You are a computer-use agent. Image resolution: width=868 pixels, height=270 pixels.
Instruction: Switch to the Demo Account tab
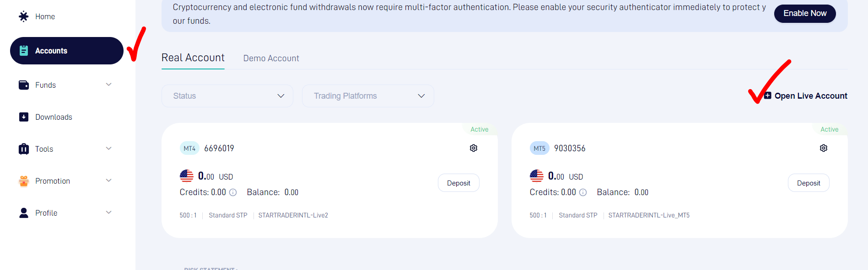(x=271, y=58)
